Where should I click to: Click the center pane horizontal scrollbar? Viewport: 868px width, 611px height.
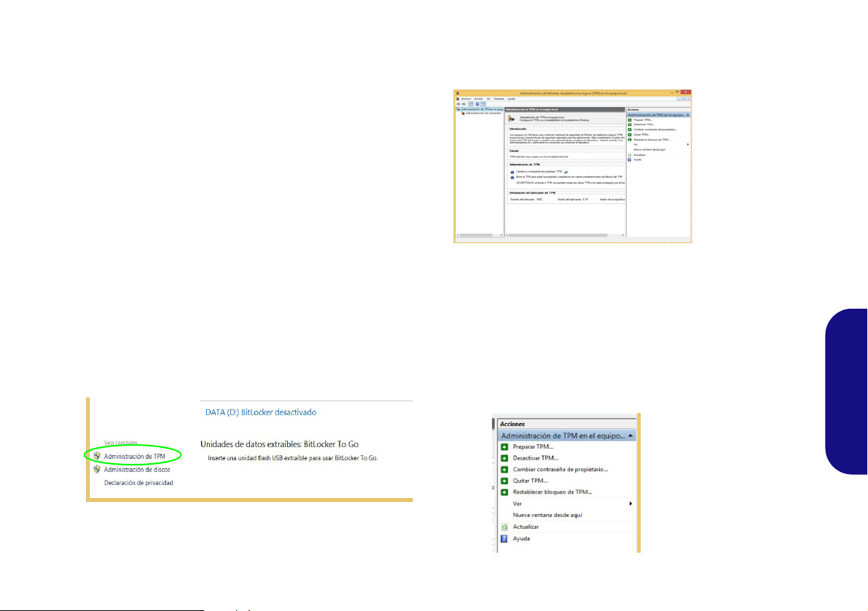point(566,235)
